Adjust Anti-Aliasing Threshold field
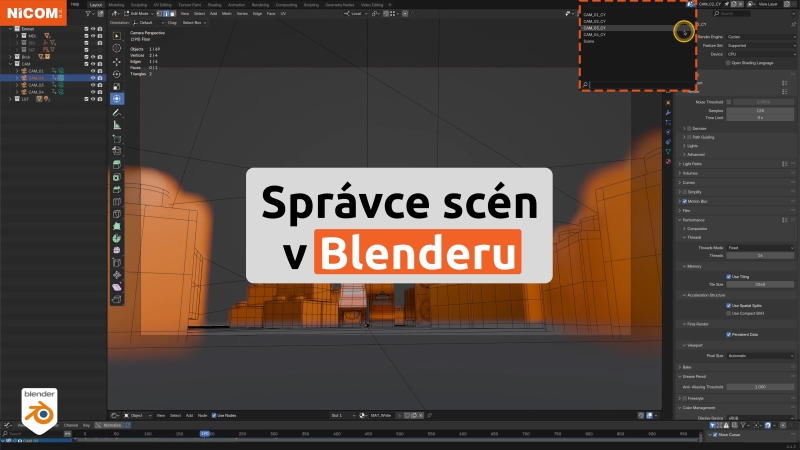 pyautogui.click(x=761, y=387)
